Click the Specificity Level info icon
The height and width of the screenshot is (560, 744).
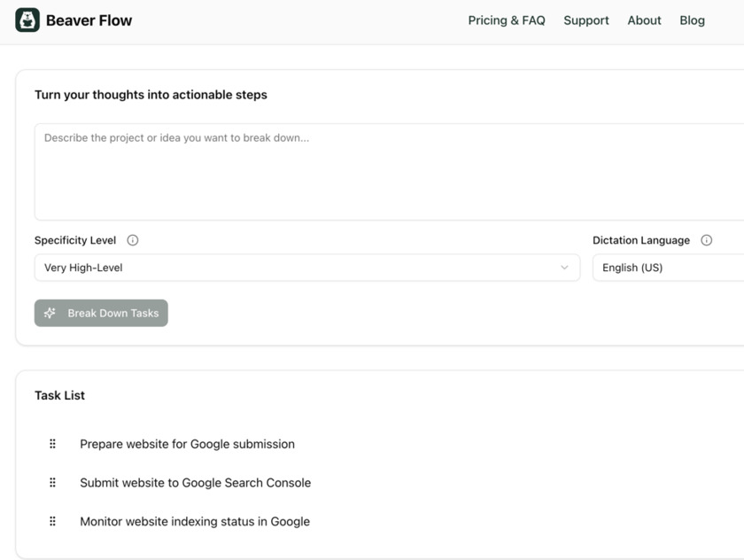point(133,240)
